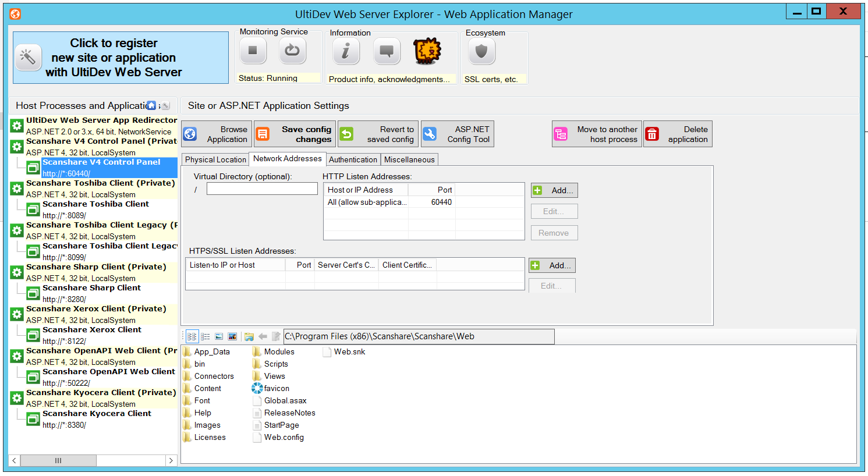Switch file browser to thumbnail view
The width and height of the screenshot is (868, 476).
(x=219, y=336)
